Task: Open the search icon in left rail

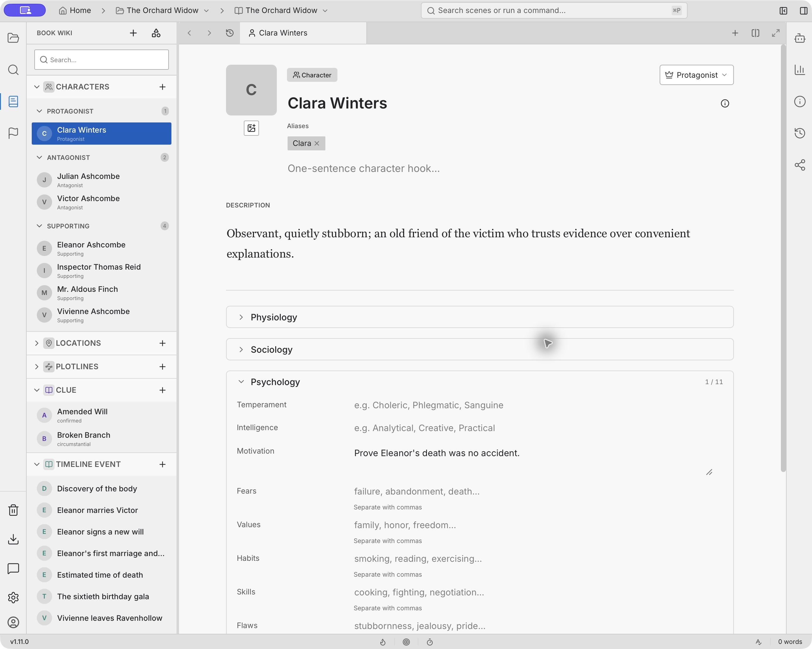Action: click(x=13, y=70)
